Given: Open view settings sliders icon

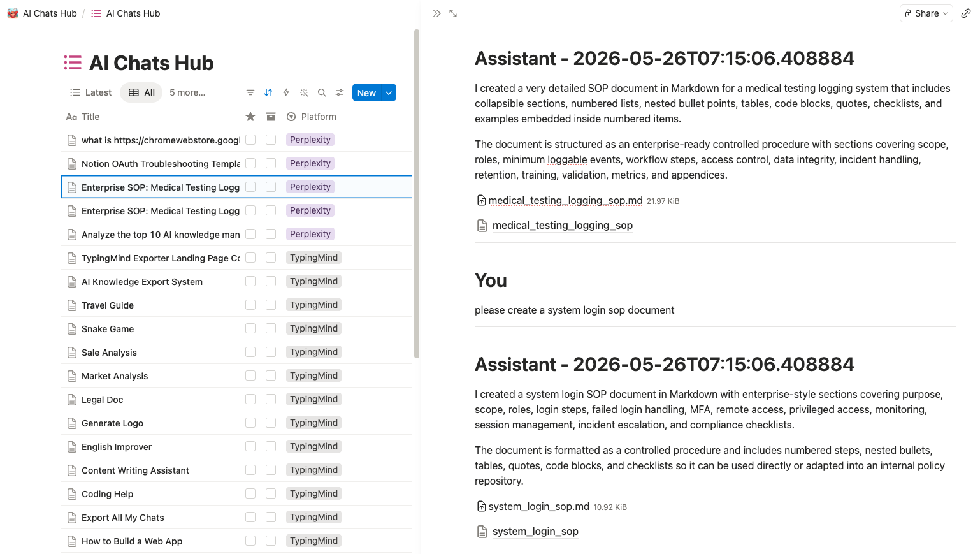Looking at the screenshot, I should (340, 92).
